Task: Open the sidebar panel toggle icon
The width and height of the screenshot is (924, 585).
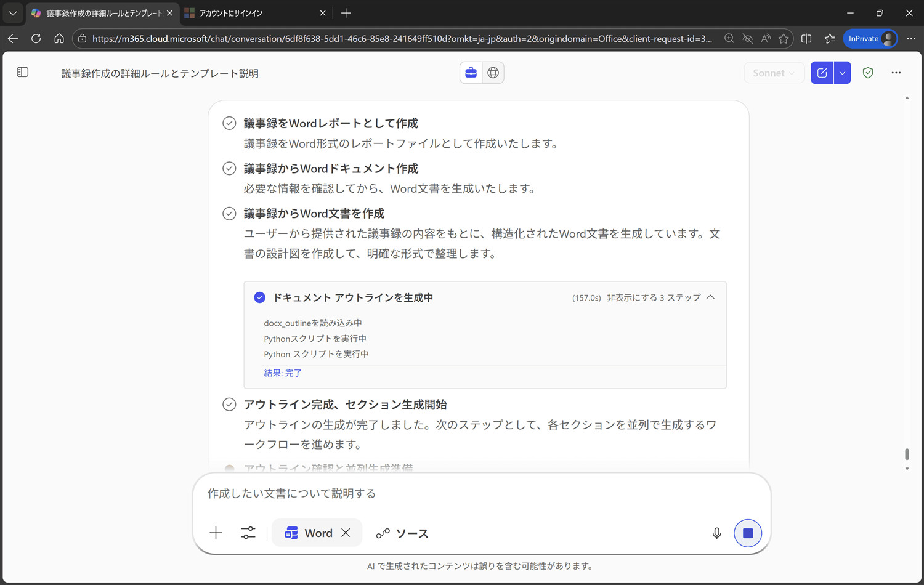Action: [22, 71]
